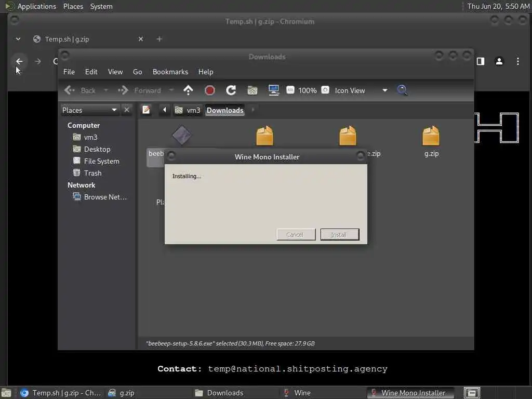This screenshot has width=532, height=399.
Task: Select the vm3 path breadcrumb
Action: click(188, 110)
